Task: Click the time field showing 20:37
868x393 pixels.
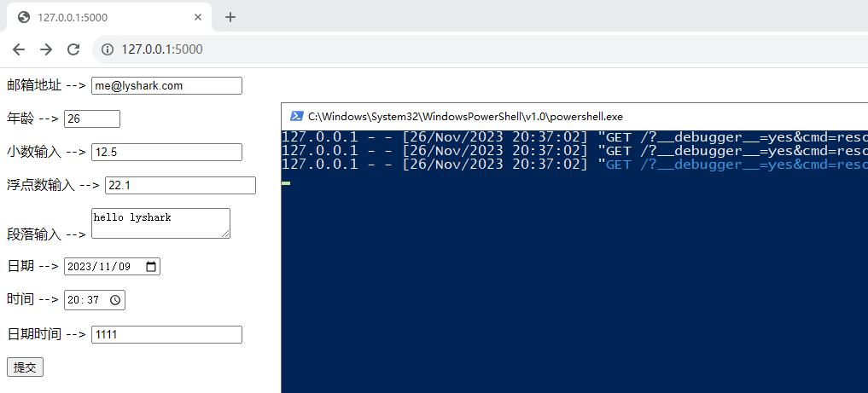Action: pos(95,300)
